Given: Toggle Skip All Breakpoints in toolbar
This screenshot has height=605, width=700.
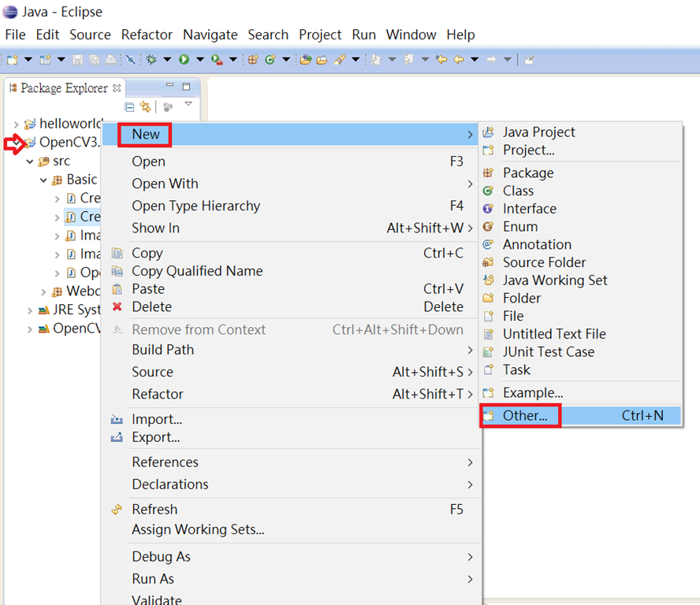Looking at the screenshot, I should 130,59.
